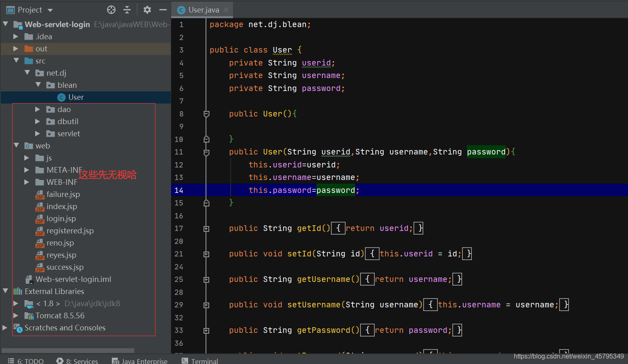This screenshot has width=628, height=364.
Task: Open the Project view dropdown arrow
Action: click(x=50, y=10)
